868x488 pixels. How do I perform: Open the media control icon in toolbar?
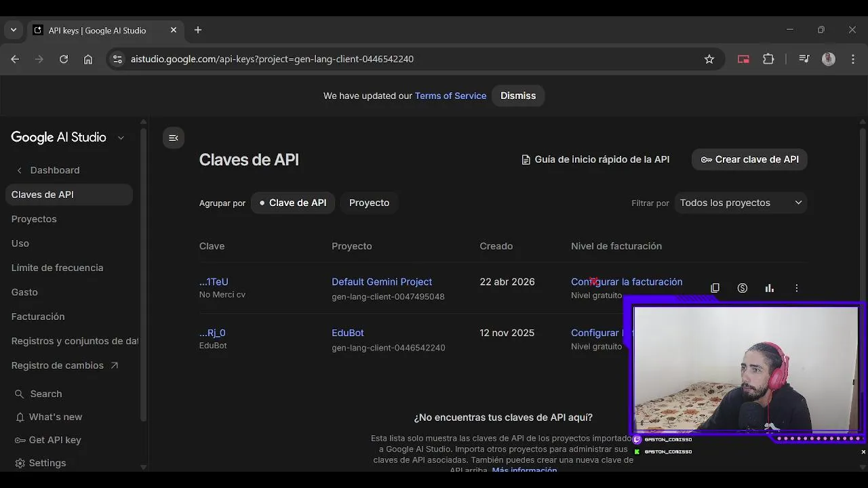(x=804, y=59)
